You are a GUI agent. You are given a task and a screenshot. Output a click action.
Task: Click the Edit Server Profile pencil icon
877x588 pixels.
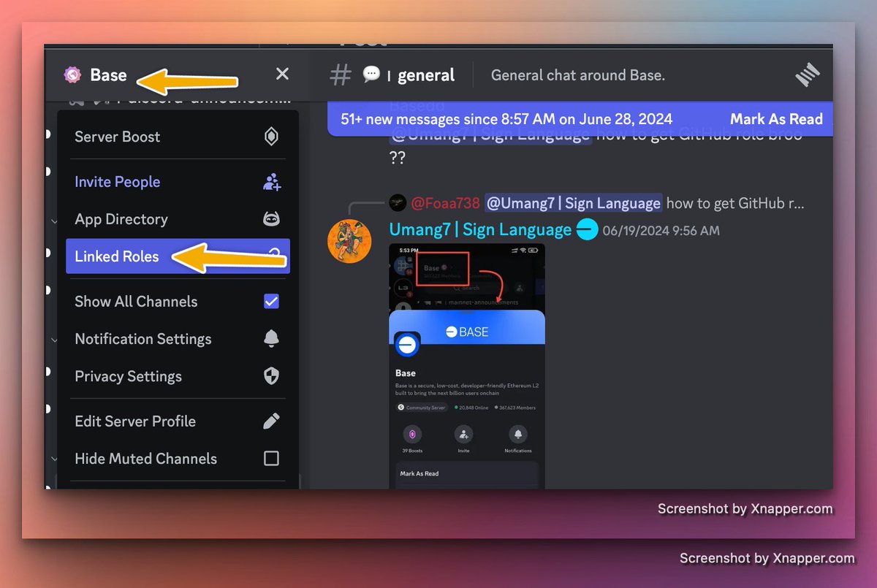click(271, 421)
